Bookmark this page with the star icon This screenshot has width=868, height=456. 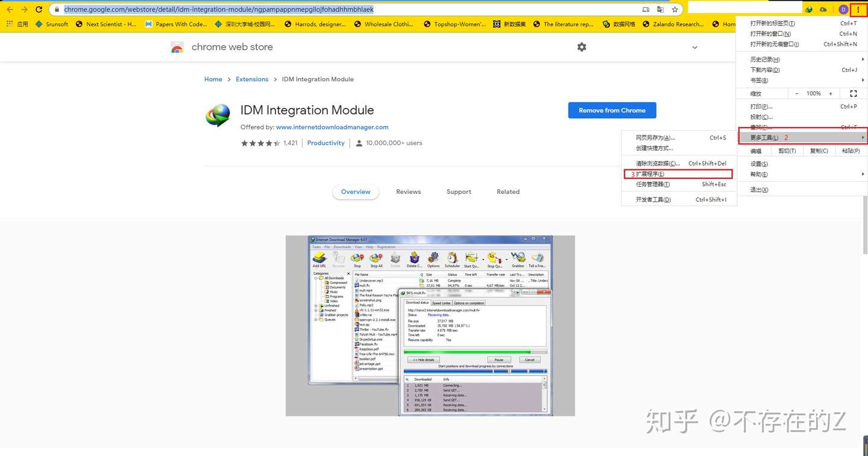coord(675,10)
